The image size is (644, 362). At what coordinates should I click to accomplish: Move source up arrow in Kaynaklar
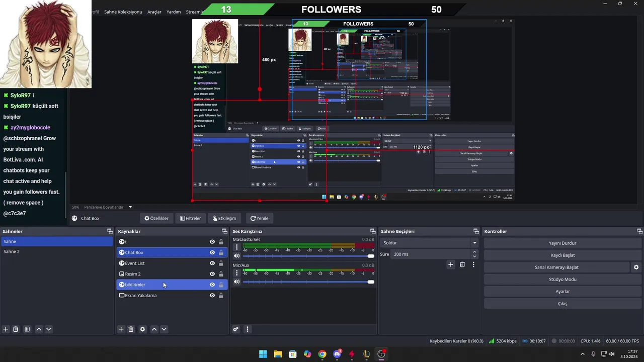(154, 329)
